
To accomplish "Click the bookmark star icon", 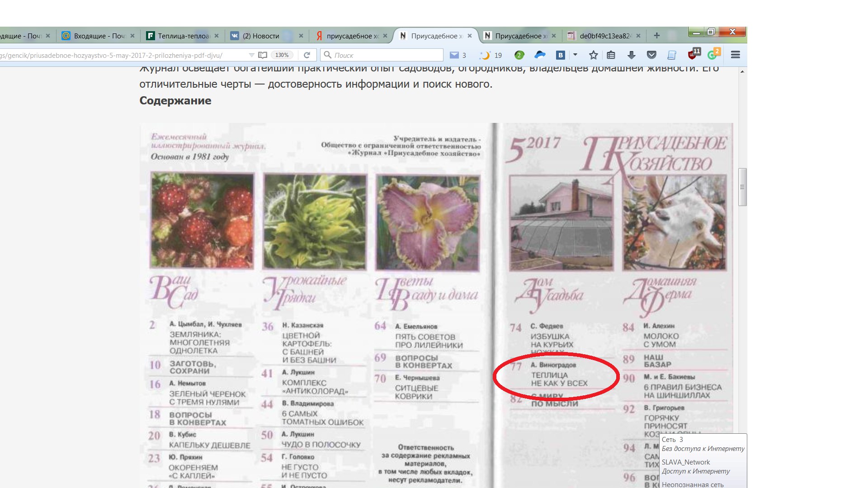I will point(593,55).
